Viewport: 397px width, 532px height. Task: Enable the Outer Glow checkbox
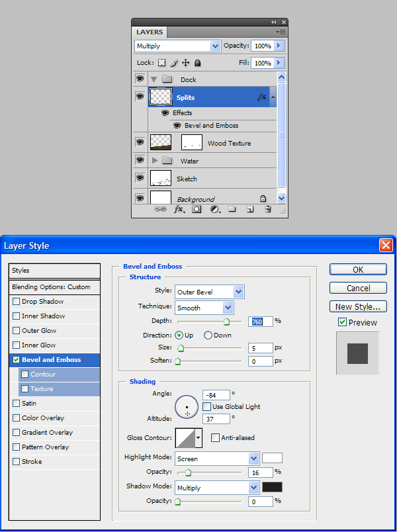click(16, 331)
